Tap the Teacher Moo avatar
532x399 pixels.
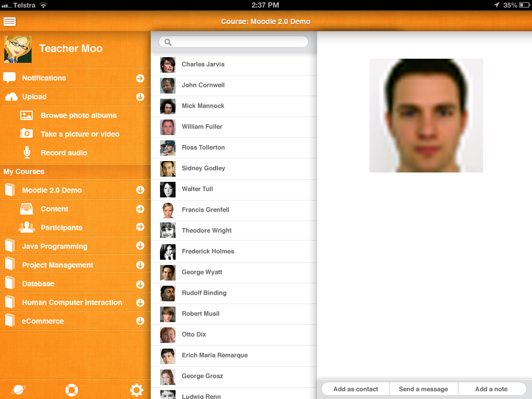pos(18,49)
